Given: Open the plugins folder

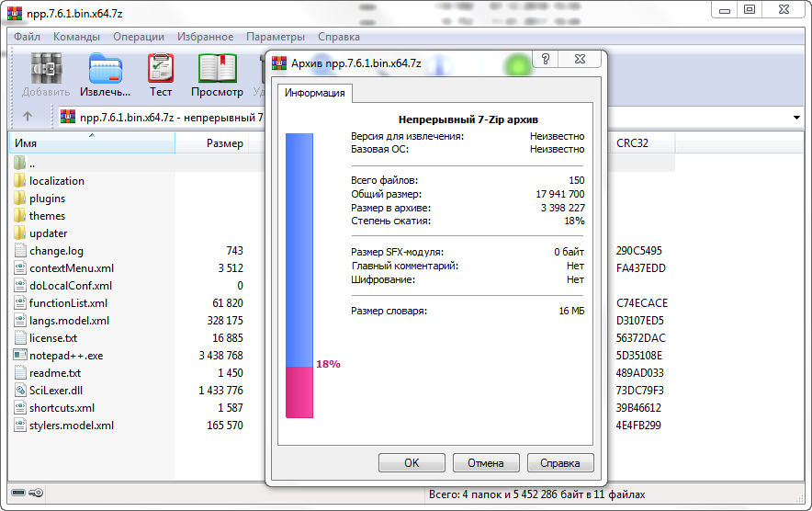Looking at the screenshot, I should coord(46,199).
